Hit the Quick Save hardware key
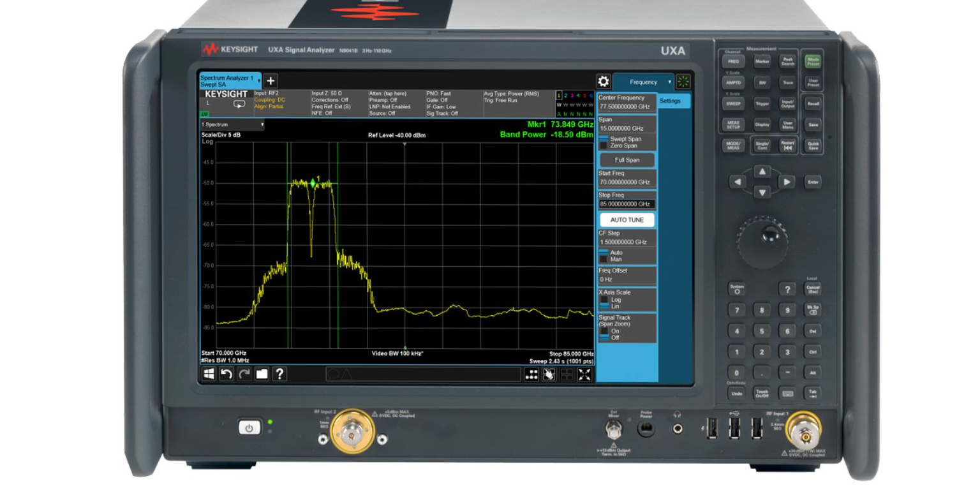Screen dimensions: 980x490 (813, 145)
